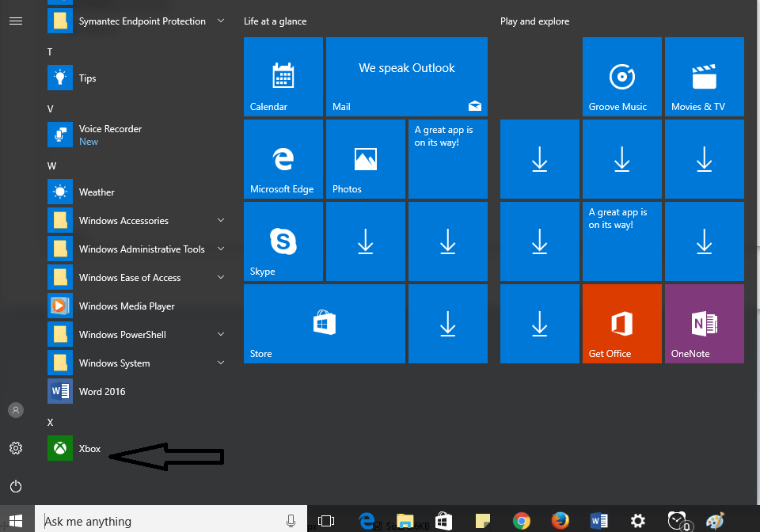Open the Microsoft Edge tile
This screenshot has width=760, height=532.
[x=283, y=159]
